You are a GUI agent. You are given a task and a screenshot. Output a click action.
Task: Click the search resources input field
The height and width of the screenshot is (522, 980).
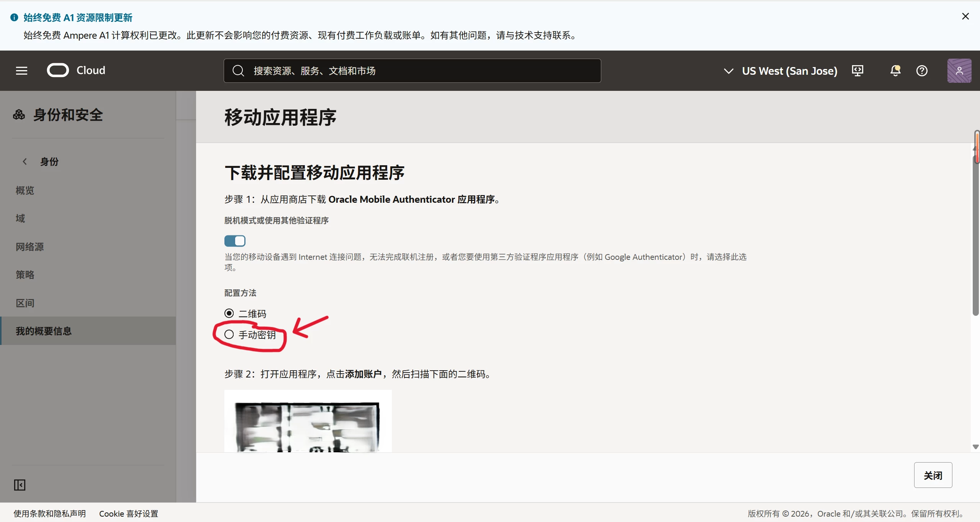point(412,71)
